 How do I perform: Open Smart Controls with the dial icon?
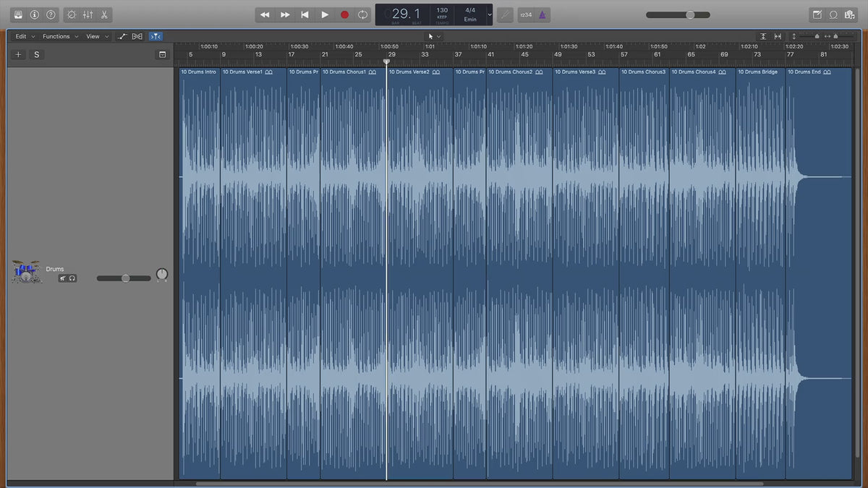point(71,14)
